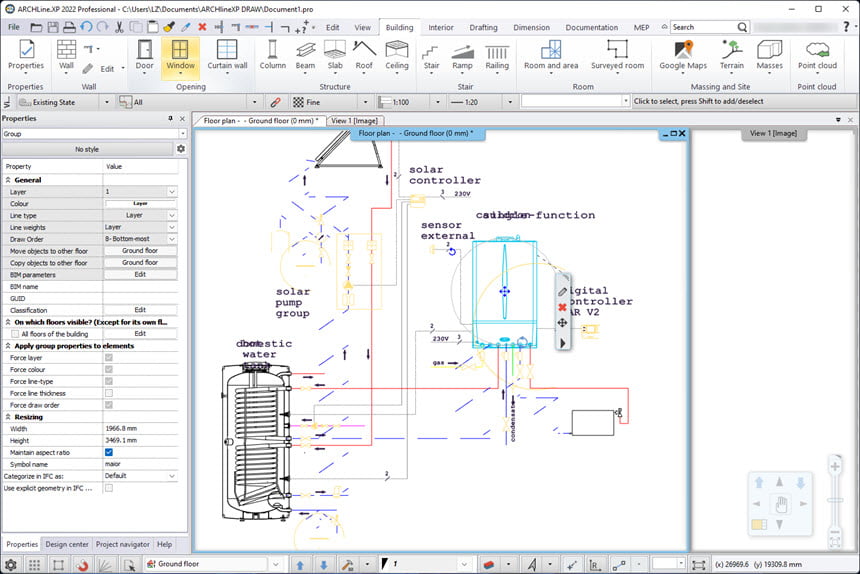Switch to Project navigator tab
Screen dimensions: 860x574
122,544
